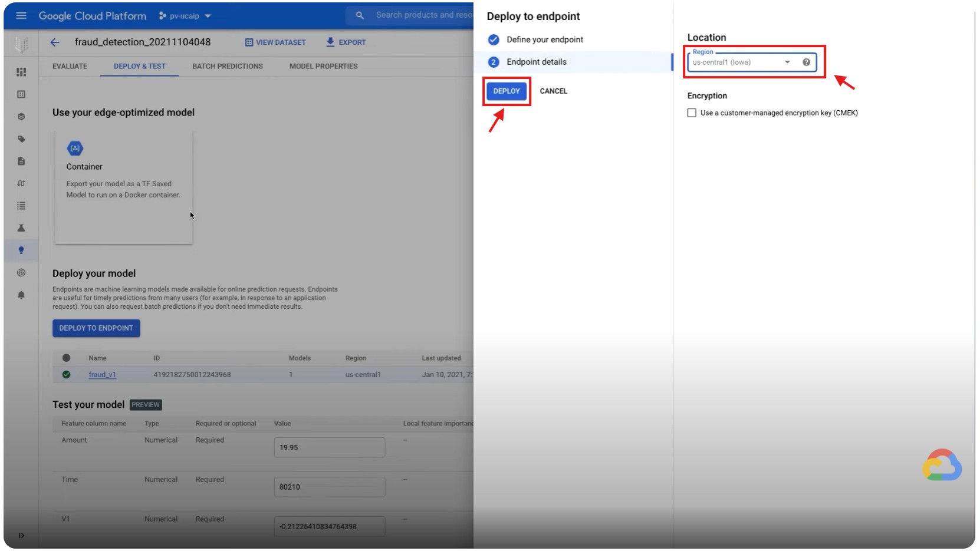Click the bell icon in left sidebar
This screenshot has height=551, width=980.
(21, 295)
